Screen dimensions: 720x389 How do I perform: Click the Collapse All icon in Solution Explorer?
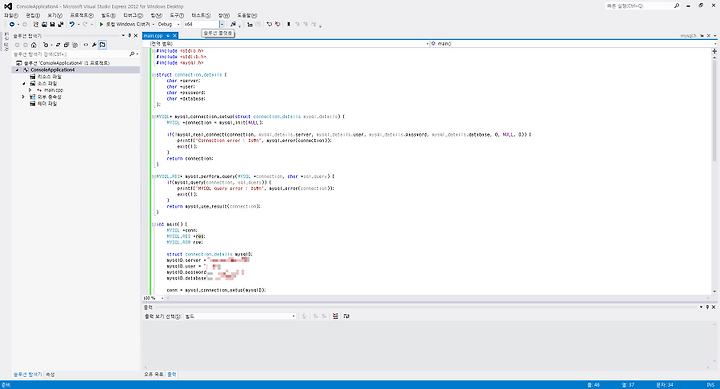coord(66,45)
